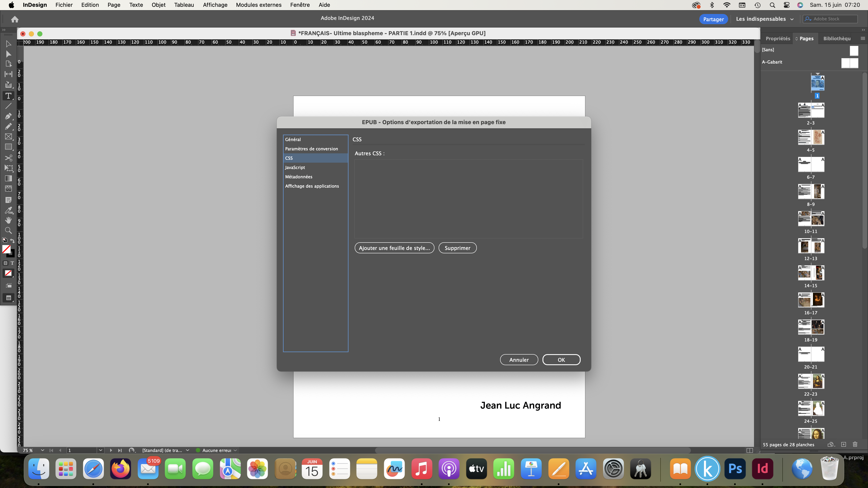Click the Ajouter une feuille de style button

tap(394, 248)
